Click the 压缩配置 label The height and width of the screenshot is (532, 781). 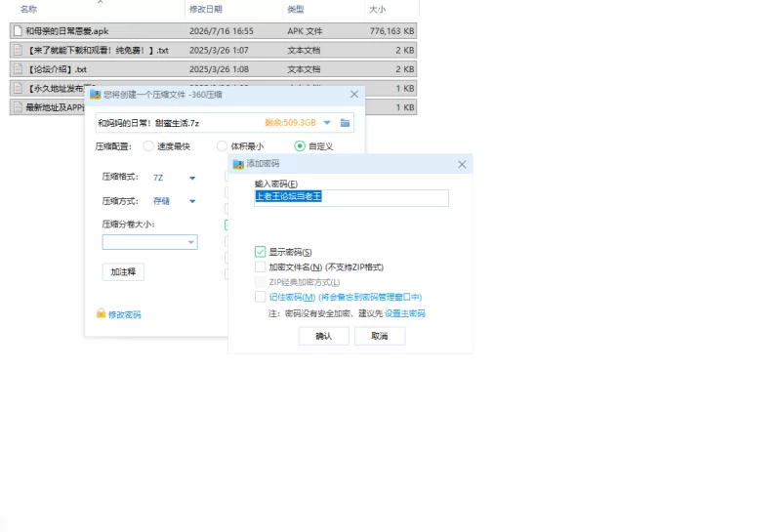(x=113, y=146)
